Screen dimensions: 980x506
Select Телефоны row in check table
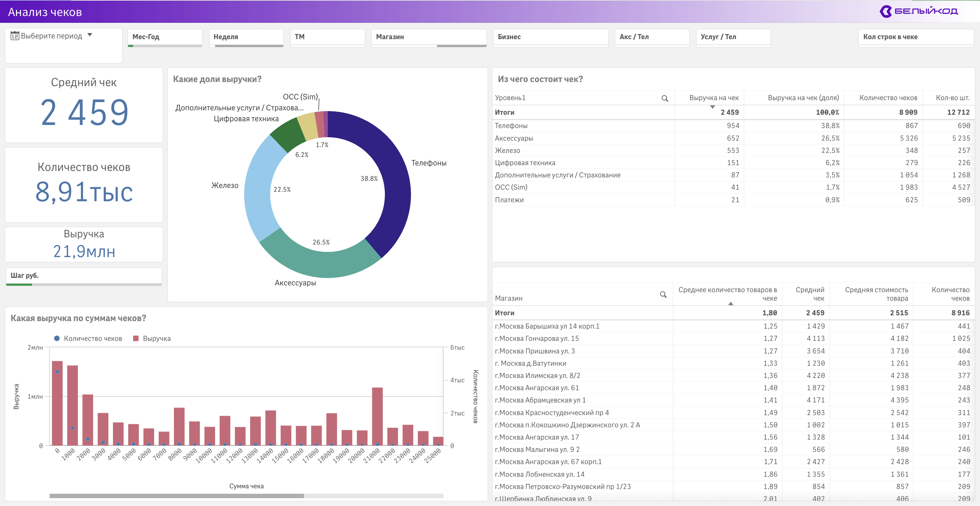[x=511, y=126]
